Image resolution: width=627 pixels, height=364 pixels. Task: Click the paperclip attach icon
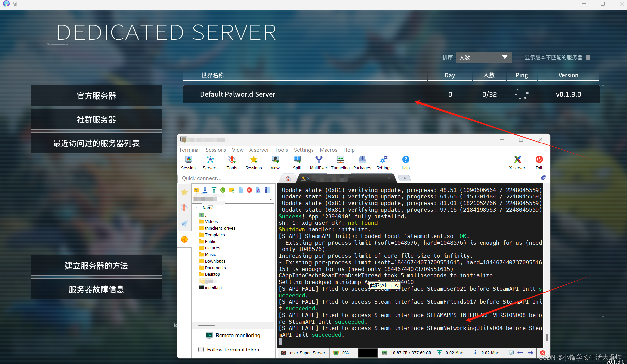(x=543, y=177)
